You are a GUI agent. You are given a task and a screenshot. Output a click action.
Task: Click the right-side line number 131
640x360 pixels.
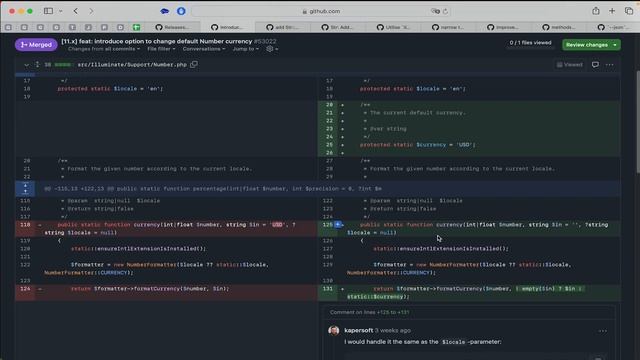click(328, 289)
